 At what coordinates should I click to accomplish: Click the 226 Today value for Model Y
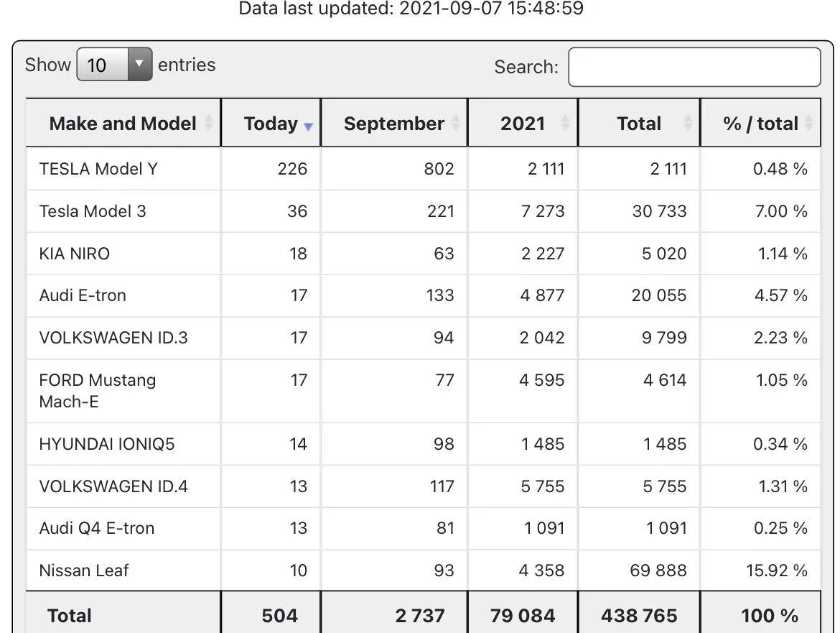292,169
